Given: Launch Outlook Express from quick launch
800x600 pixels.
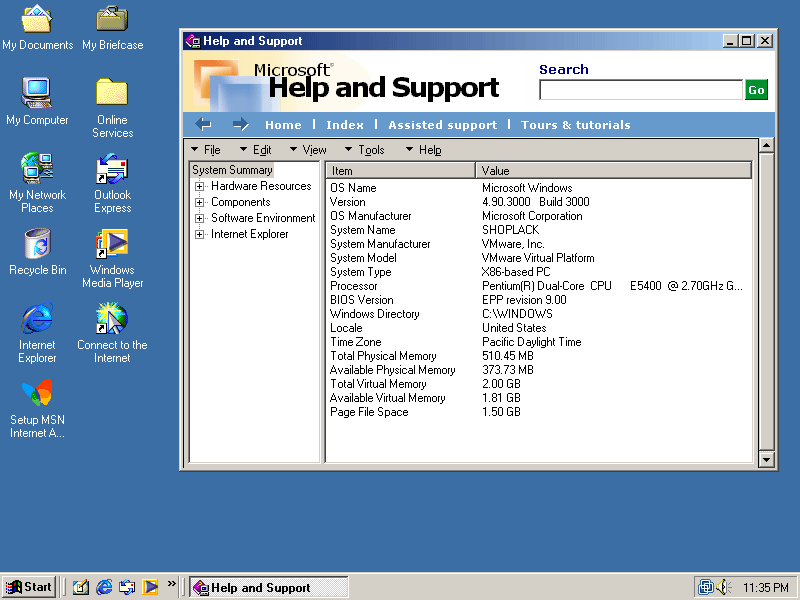Looking at the screenshot, I should click(x=127, y=587).
